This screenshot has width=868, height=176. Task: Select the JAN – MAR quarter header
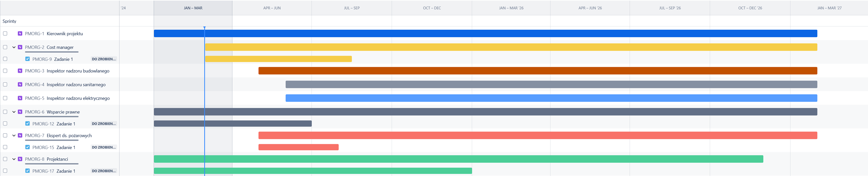[x=193, y=8]
